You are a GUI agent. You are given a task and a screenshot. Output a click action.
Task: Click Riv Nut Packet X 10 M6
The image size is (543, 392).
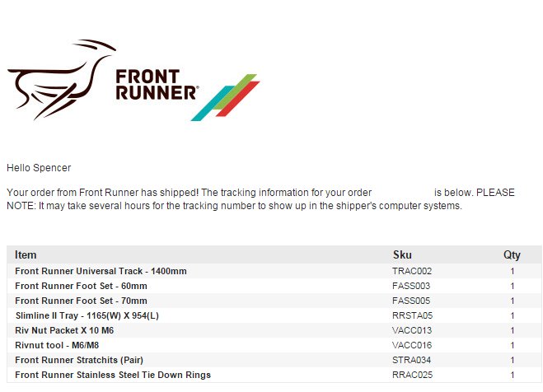point(64,330)
